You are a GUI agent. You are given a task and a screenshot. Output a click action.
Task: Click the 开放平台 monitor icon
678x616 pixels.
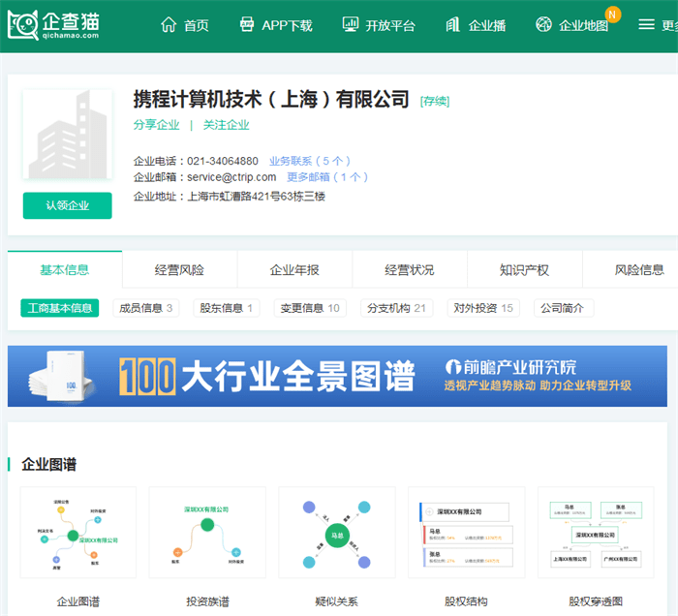[351, 24]
